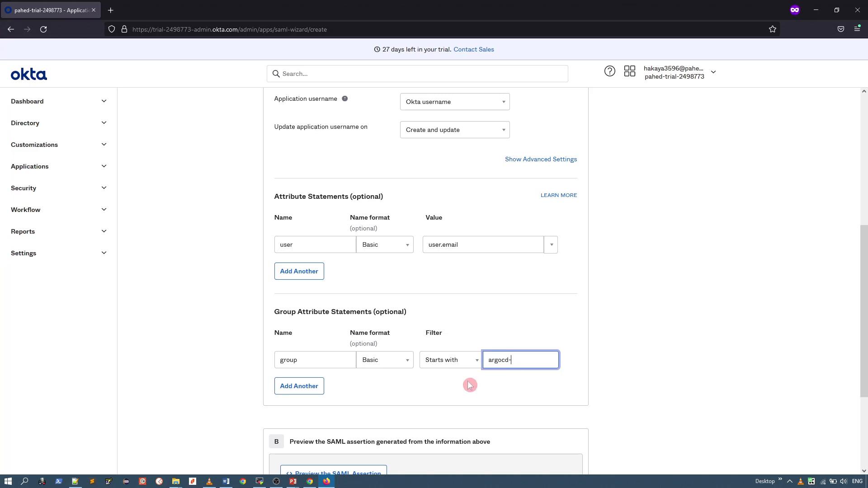This screenshot has height=488, width=868.
Task: Open the apps grid icon
Action: [630, 71]
